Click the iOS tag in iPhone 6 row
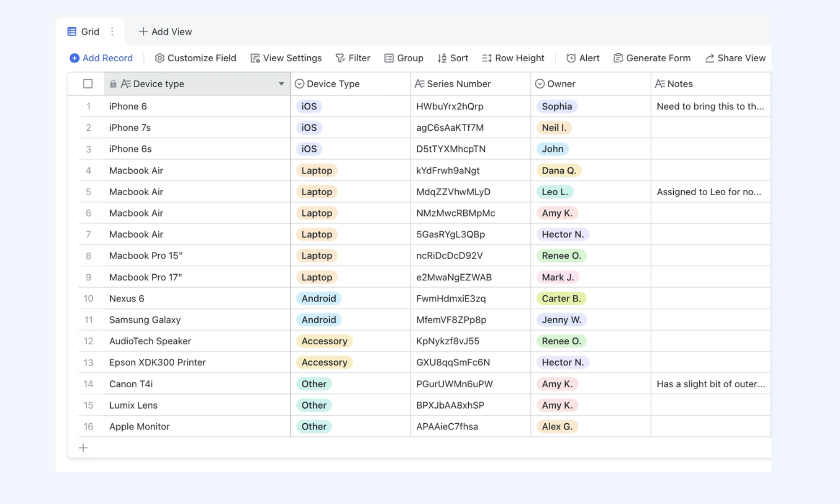Screen dimensions: 840x504 pos(309,106)
